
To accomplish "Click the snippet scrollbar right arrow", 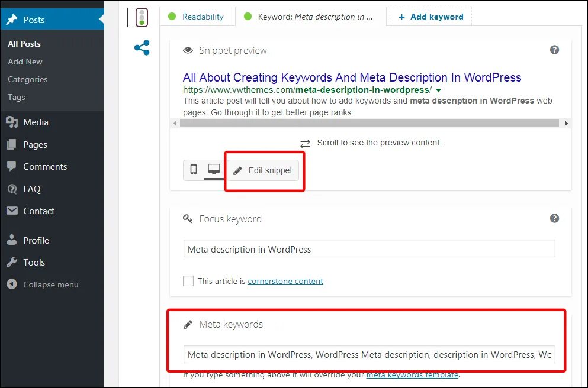I will point(566,123).
